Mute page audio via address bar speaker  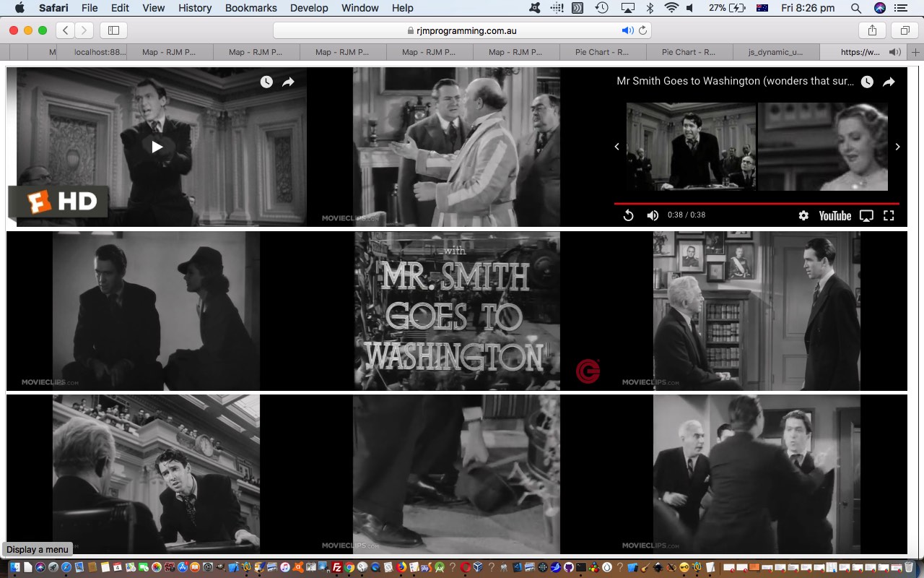(x=627, y=30)
